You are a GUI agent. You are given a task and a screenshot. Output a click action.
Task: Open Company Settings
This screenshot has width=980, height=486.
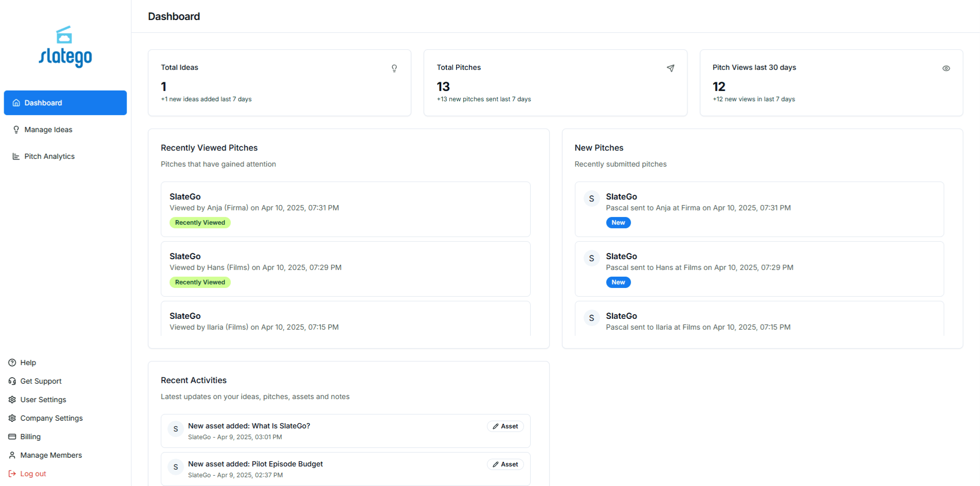[51, 418]
